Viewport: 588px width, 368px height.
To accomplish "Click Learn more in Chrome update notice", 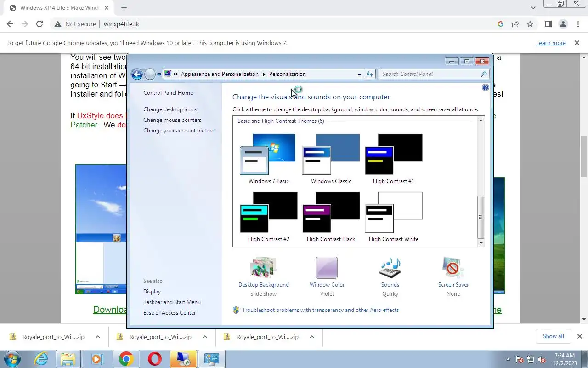I will pos(551,43).
